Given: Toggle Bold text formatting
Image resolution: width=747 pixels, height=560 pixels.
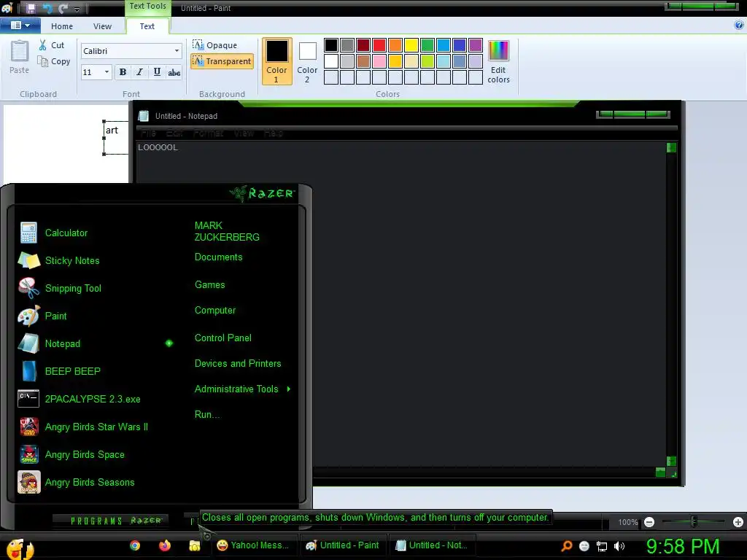Looking at the screenshot, I should (x=123, y=72).
